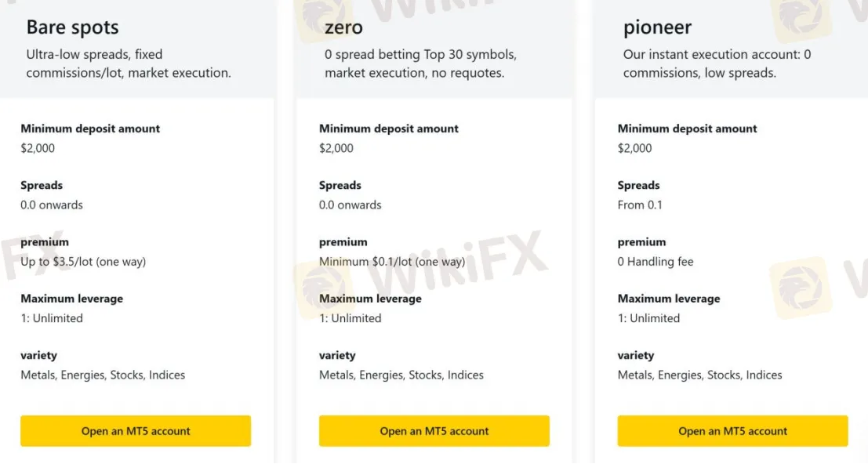Screen dimensions: 868x464
Task: Click zero premium Minimum $0.1/lot text
Action: 392,262
